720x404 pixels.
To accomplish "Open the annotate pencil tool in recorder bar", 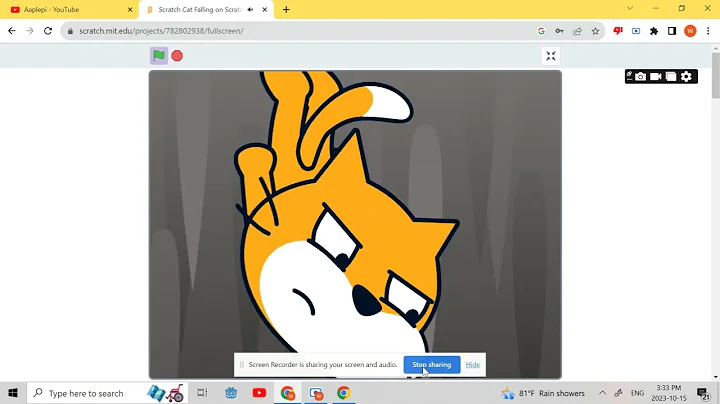I will click(630, 76).
